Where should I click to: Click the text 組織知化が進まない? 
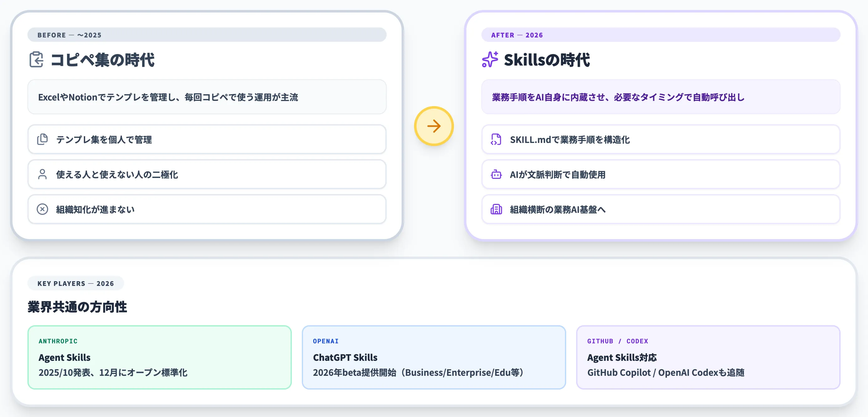coord(95,209)
